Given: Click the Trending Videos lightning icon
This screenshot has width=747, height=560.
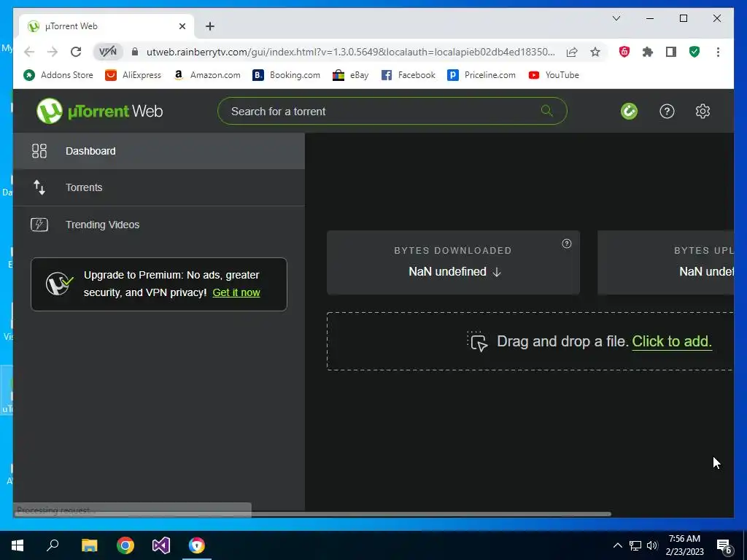Looking at the screenshot, I should [x=39, y=225].
